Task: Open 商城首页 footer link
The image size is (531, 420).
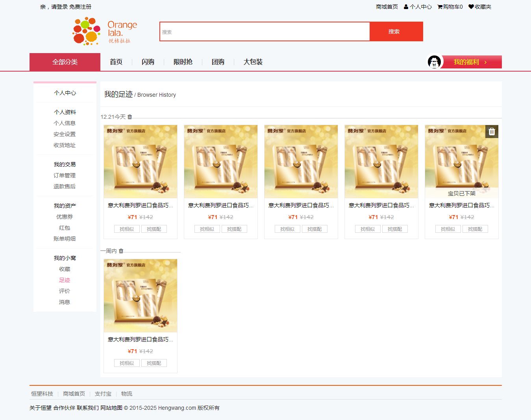Action: tap(74, 394)
